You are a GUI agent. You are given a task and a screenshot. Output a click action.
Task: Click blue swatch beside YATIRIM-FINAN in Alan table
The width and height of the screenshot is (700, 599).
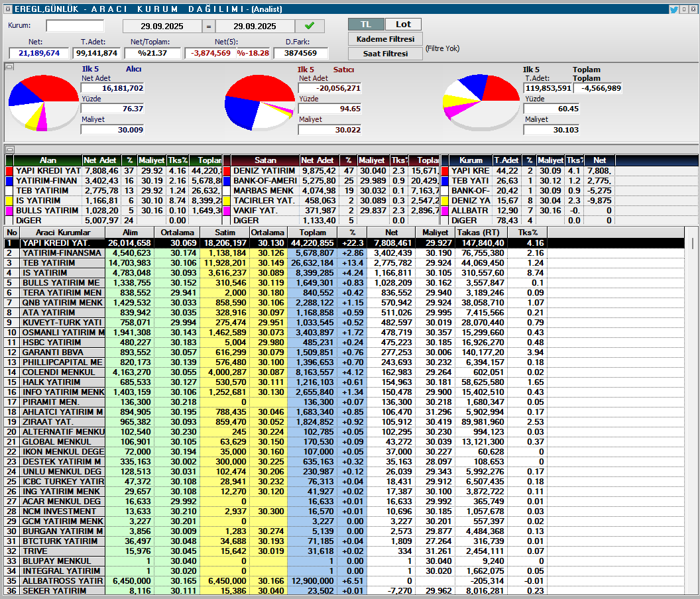point(9,181)
